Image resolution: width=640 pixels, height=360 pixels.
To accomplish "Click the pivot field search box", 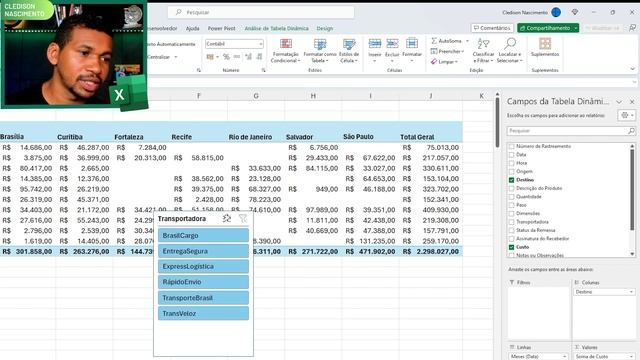I will [571, 131].
